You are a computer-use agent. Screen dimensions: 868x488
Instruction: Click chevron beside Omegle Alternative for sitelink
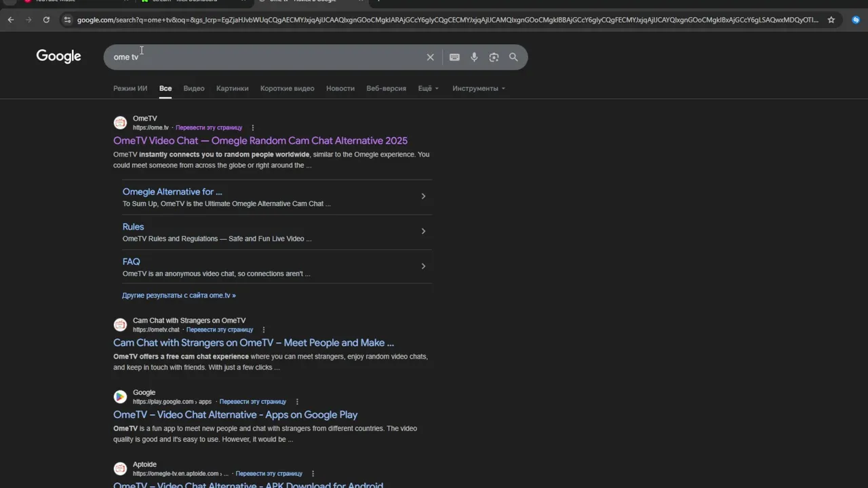click(423, 197)
